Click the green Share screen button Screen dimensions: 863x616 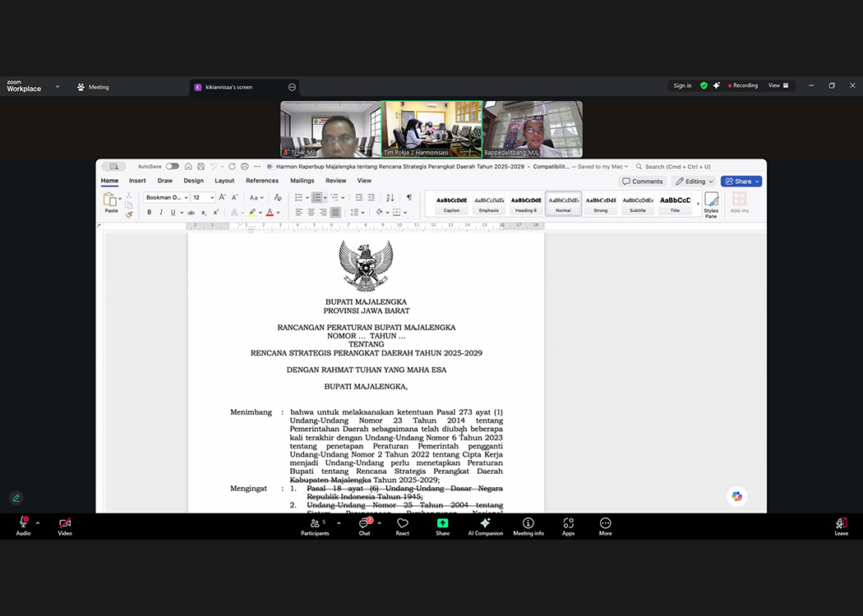(x=442, y=524)
